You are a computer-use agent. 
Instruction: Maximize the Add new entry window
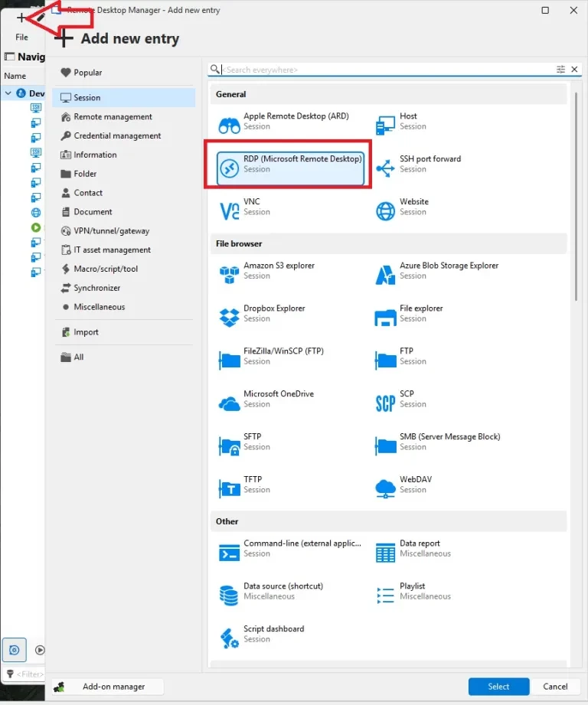(x=545, y=10)
